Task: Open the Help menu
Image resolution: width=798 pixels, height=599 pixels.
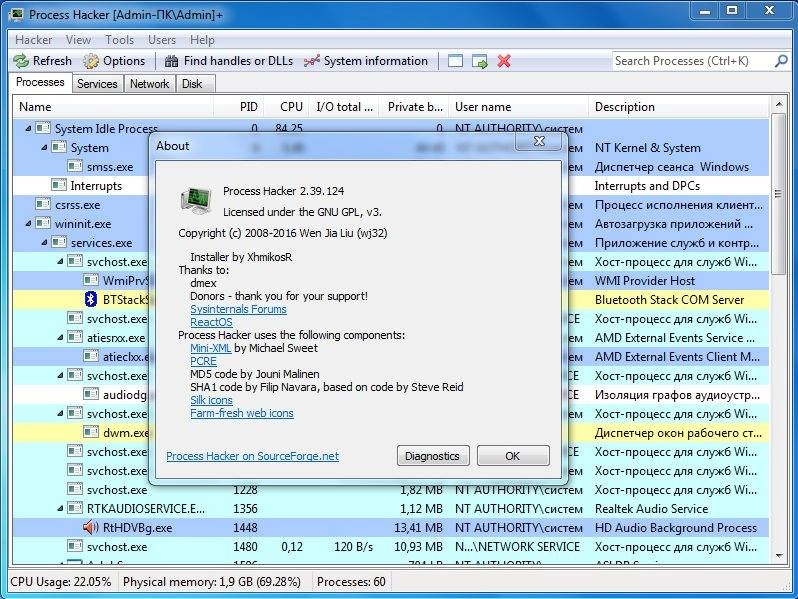Action: coord(202,40)
